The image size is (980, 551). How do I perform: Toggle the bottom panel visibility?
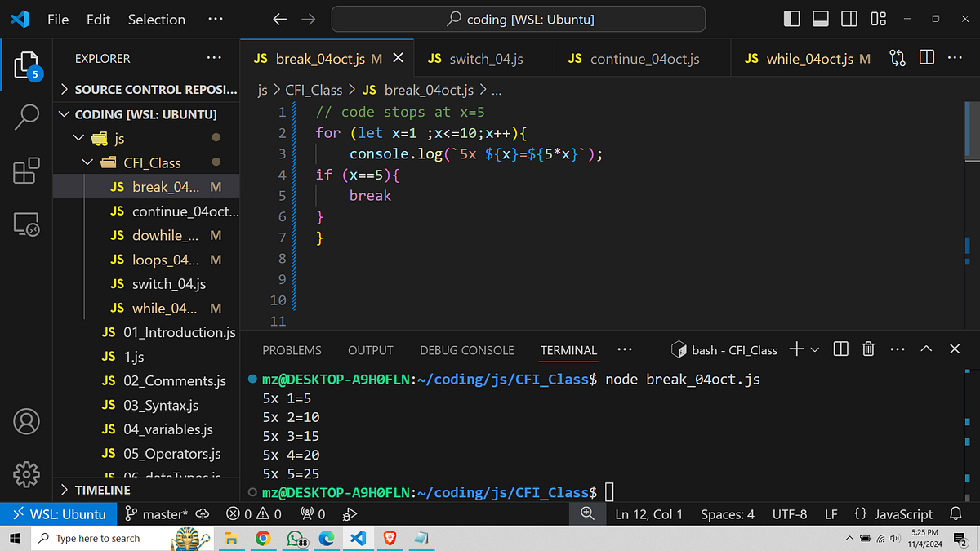coord(820,18)
